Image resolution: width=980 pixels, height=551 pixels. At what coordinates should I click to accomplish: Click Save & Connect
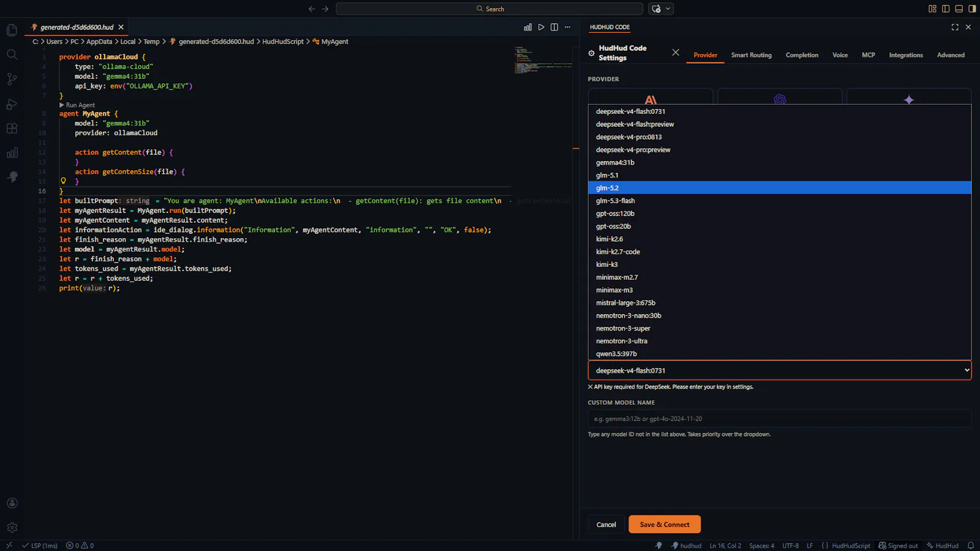(665, 525)
